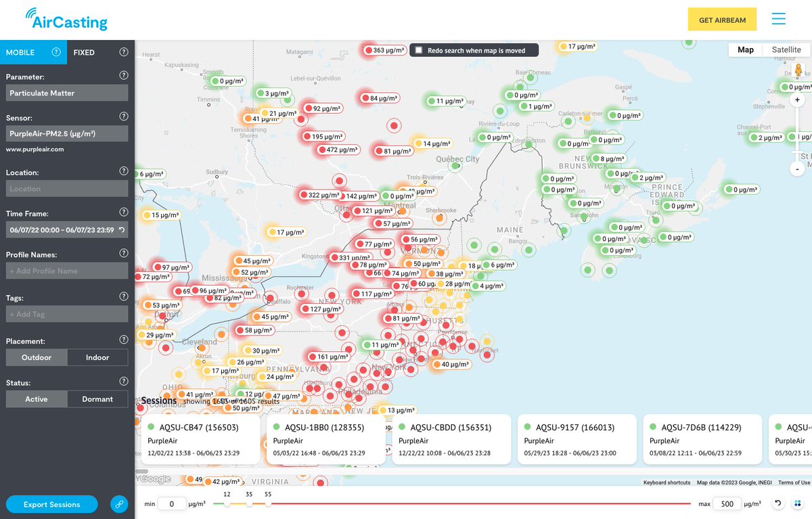This screenshot has height=519, width=812.
Task: Click the min value field
Action: [172, 504]
